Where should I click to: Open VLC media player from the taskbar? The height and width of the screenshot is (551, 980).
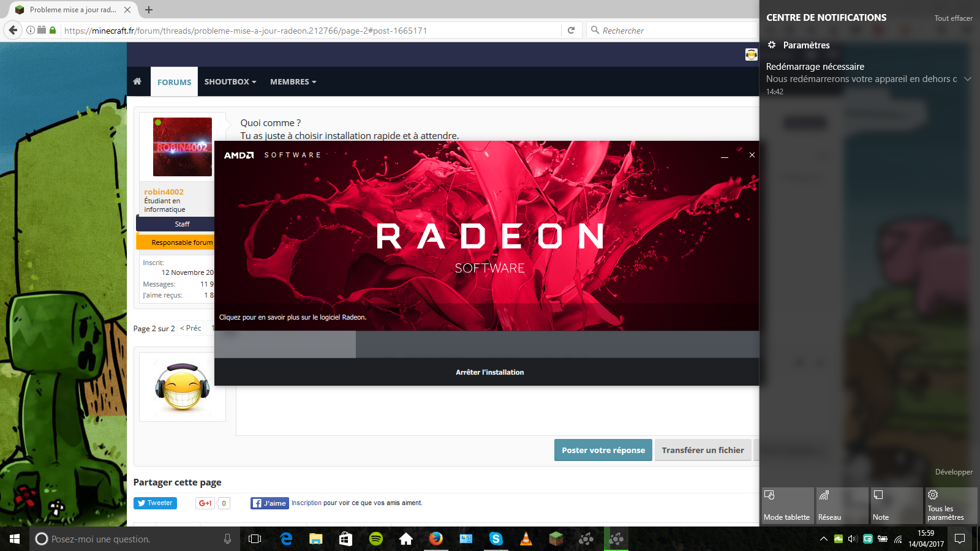526,539
